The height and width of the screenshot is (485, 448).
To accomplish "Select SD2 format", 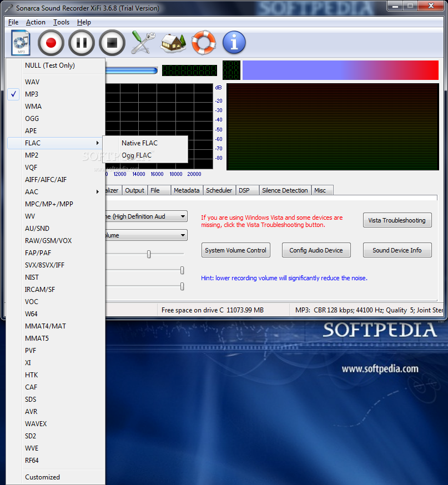I will (56, 436).
